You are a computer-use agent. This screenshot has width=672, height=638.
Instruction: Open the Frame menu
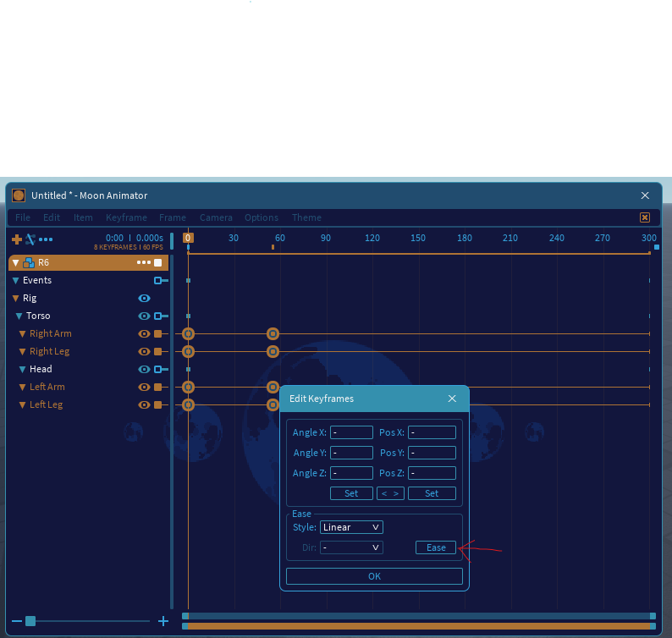[173, 217]
